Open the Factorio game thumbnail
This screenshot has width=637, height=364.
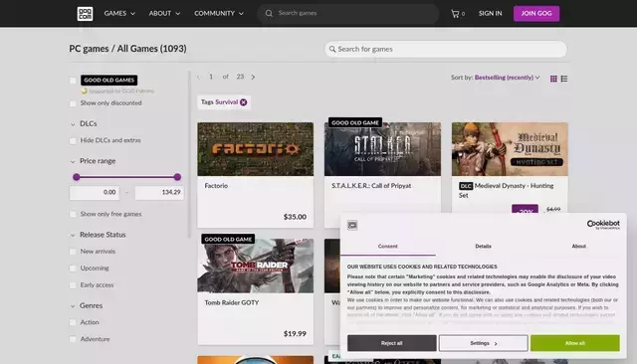tap(256, 149)
